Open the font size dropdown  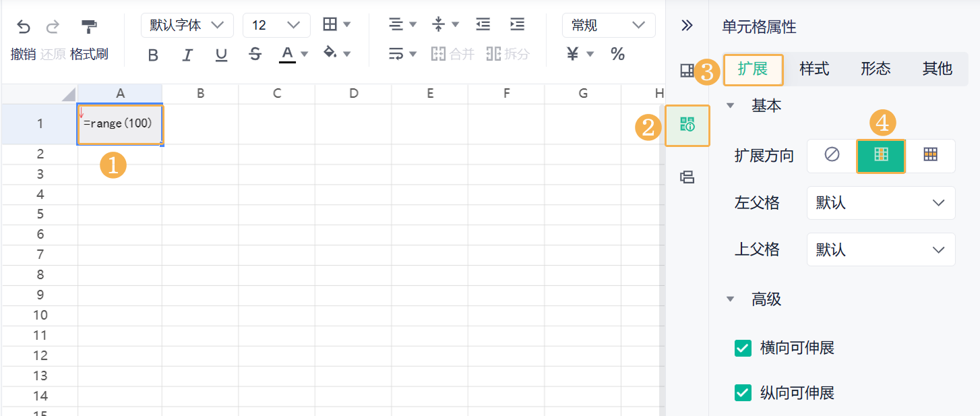276,24
